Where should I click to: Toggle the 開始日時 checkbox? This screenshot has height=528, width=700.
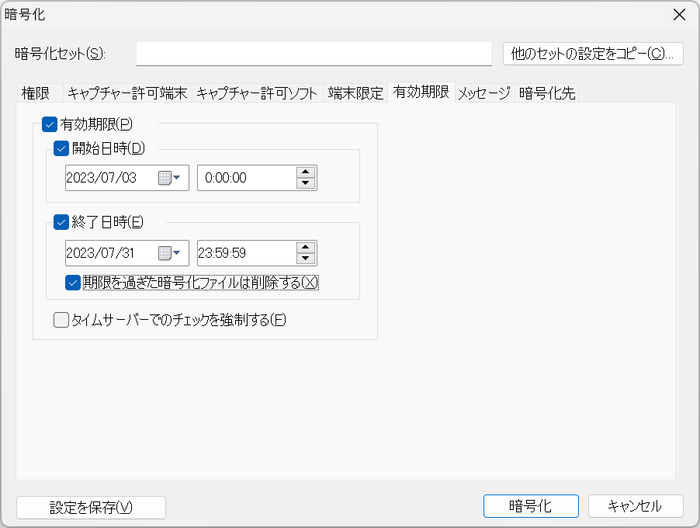[x=61, y=148]
